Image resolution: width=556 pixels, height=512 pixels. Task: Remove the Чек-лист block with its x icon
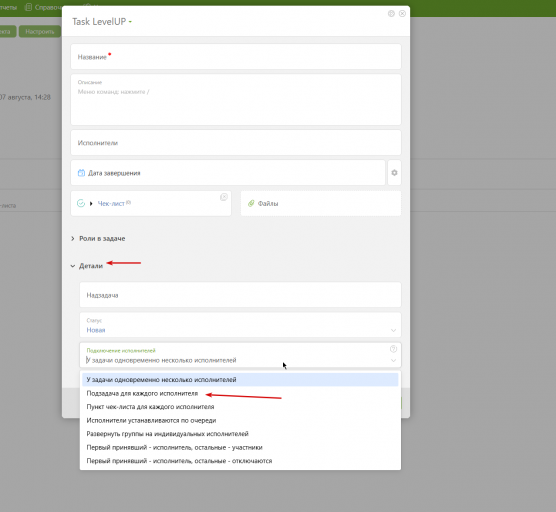point(224,197)
